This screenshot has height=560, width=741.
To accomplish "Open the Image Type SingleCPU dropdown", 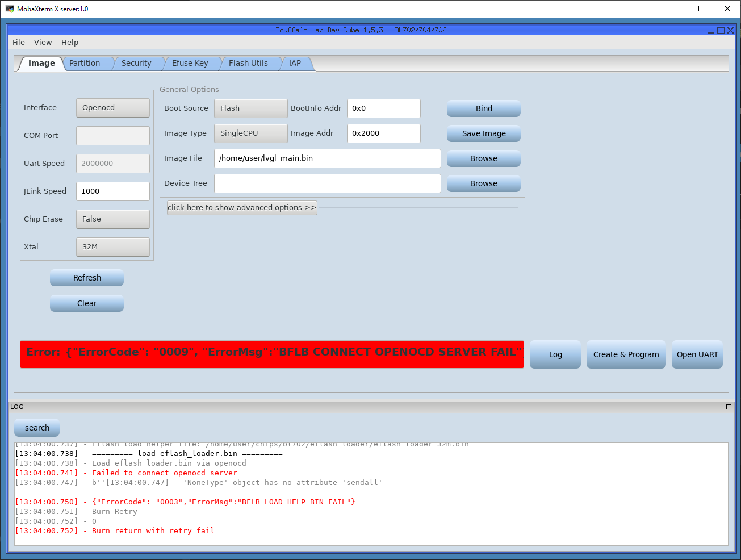I will pos(250,133).
